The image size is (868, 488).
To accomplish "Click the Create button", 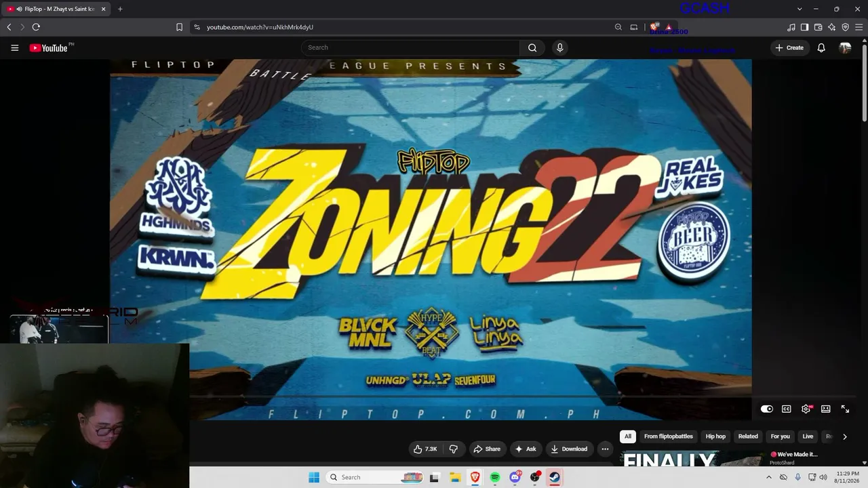I will coord(789,47).
